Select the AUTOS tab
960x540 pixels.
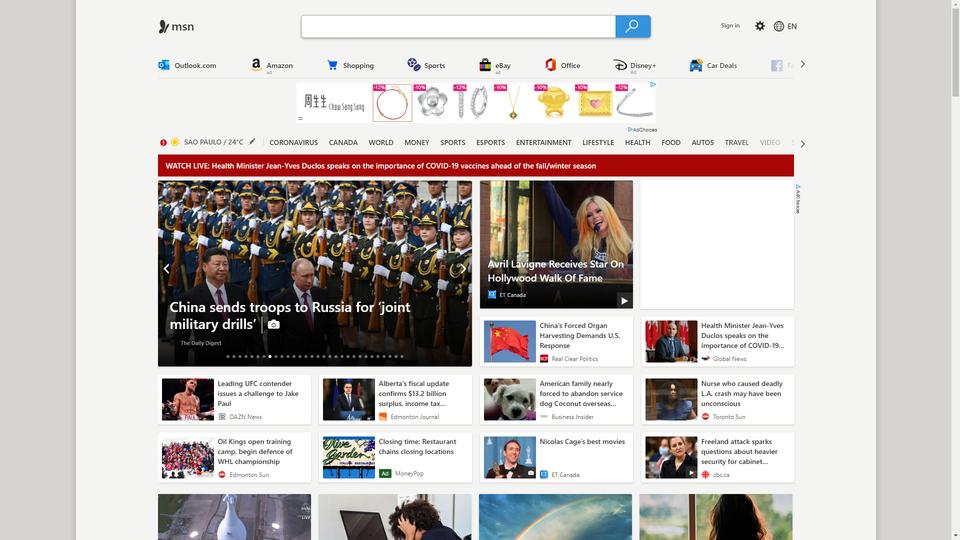tap(702, 142)
